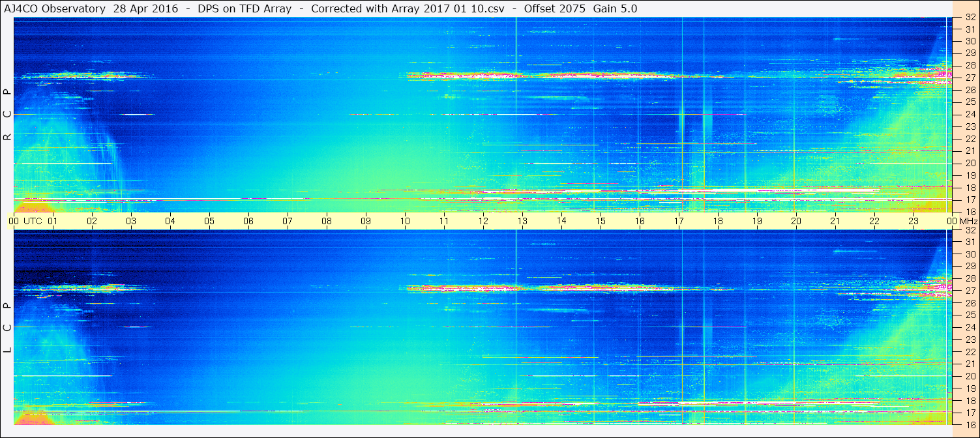Click the 02 hour mark on time axis
The width and height of the screenshot is (980, 438).
point(91,221)
